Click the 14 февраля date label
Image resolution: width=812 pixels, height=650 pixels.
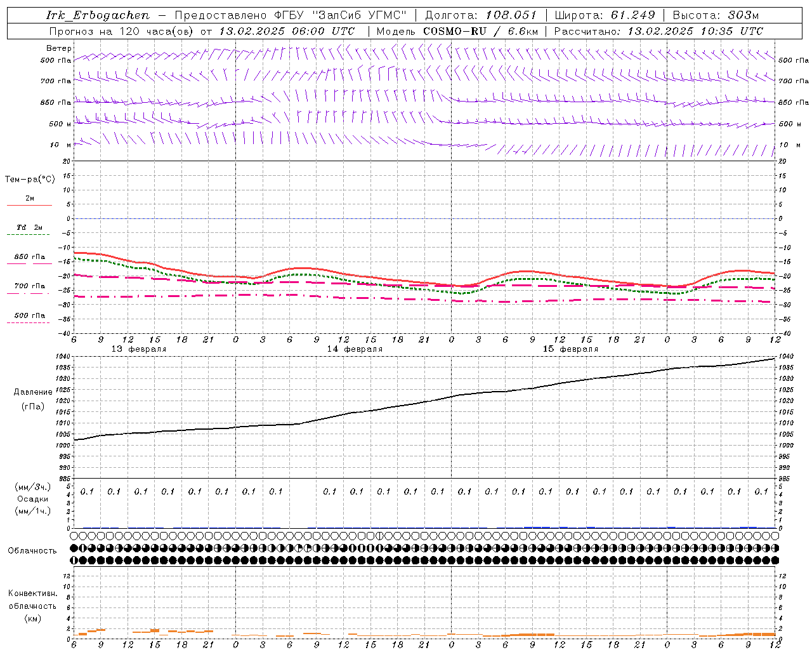pos(355,349)
